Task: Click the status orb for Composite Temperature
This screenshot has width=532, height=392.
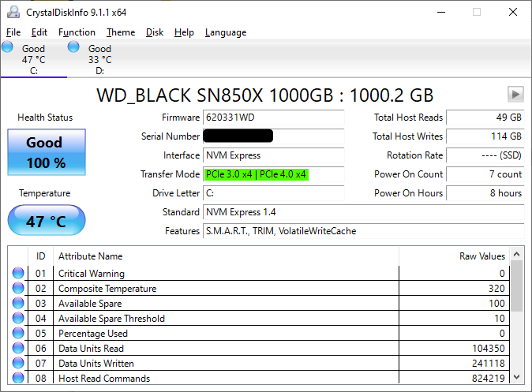Action: click(18, 288)
